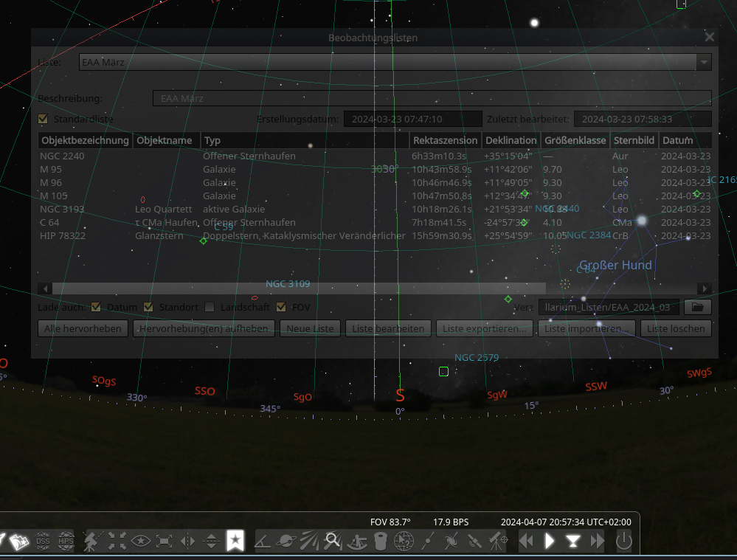Toggle HiPS surveys icon

click(x=66, y=541)
